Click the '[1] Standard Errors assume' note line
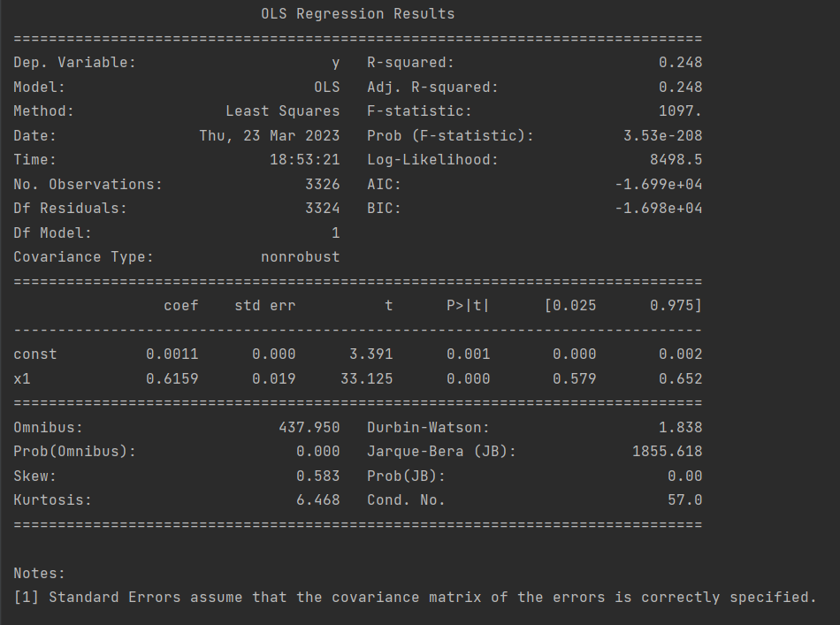 [x=415, y=598]
